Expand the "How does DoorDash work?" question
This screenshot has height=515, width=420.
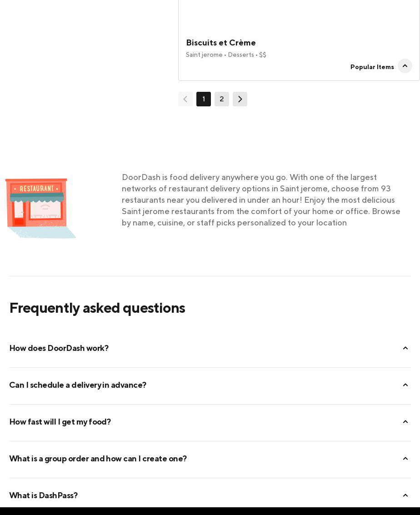59,348
